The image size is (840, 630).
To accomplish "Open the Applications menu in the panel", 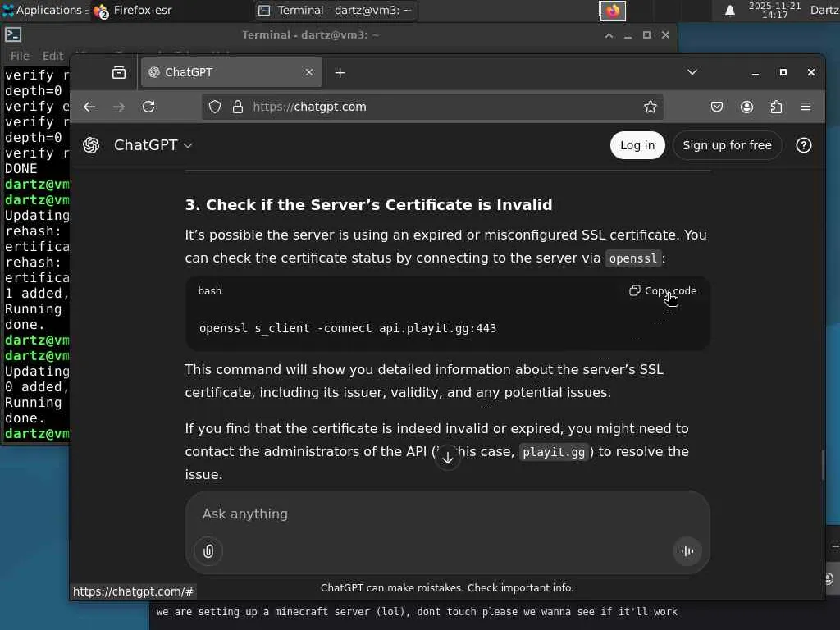I will (x=44, y=10).
